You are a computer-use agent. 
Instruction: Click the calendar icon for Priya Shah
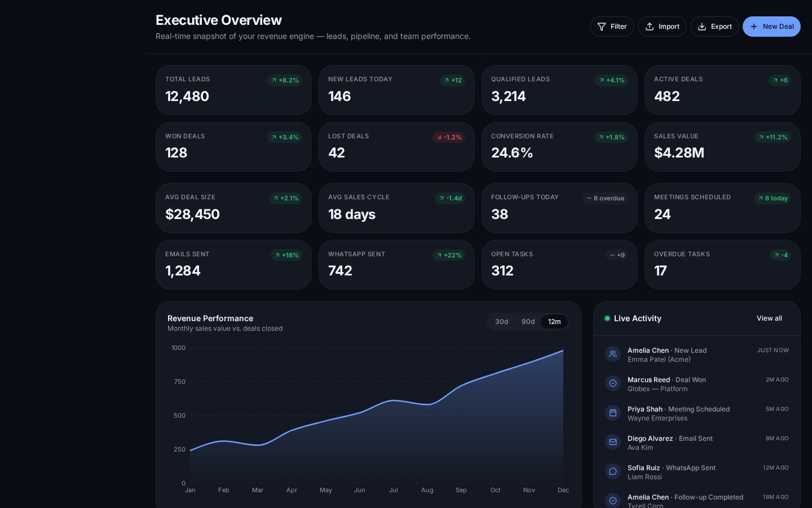pyautogui.click(x=613, y=413)
